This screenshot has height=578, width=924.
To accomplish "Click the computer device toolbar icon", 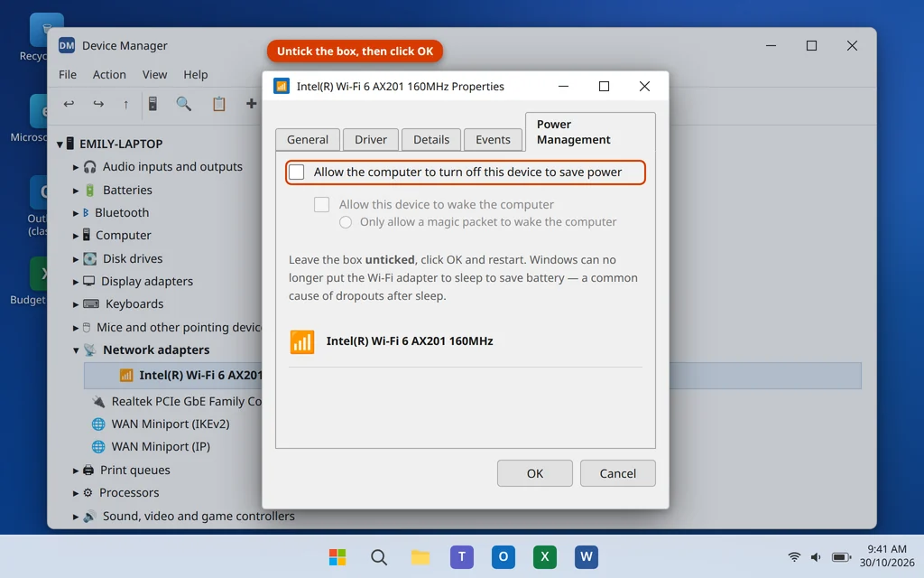I will [x=152, y=104].
